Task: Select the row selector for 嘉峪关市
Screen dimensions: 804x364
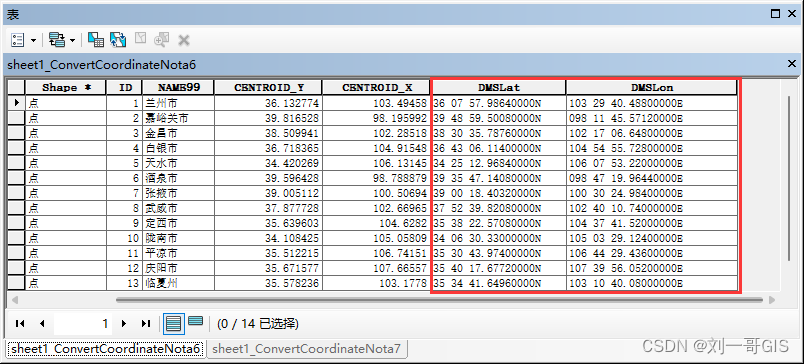Action: coord(16,118)
